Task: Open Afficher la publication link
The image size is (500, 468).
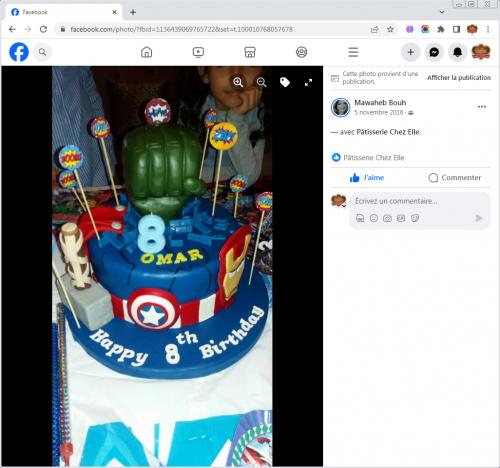Action: (459, 78)
